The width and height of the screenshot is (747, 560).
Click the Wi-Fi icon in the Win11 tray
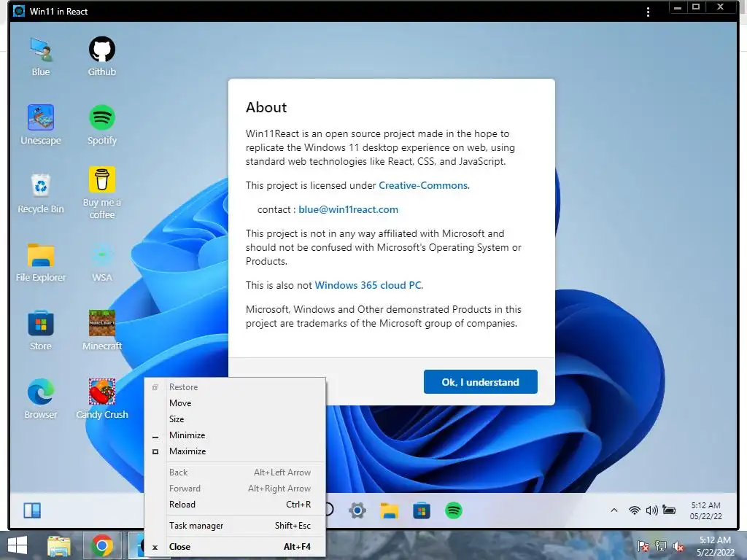coord(634,510)
